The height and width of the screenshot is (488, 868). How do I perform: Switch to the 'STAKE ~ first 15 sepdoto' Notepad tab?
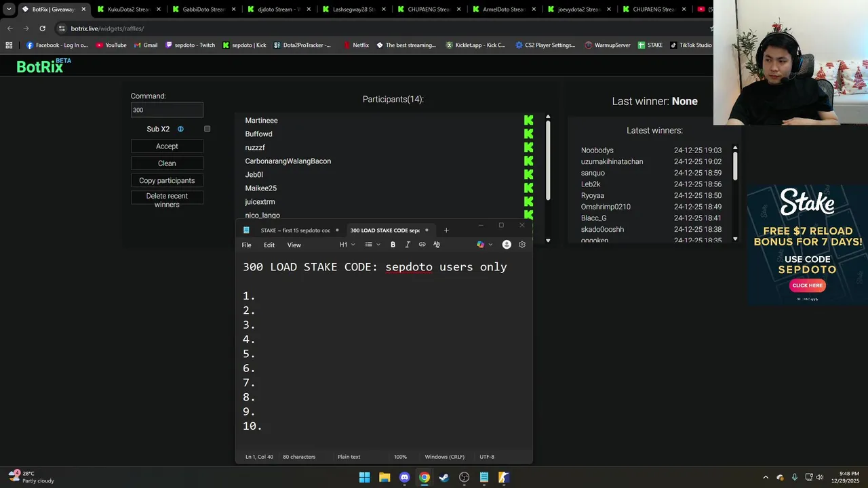point(292,230)
